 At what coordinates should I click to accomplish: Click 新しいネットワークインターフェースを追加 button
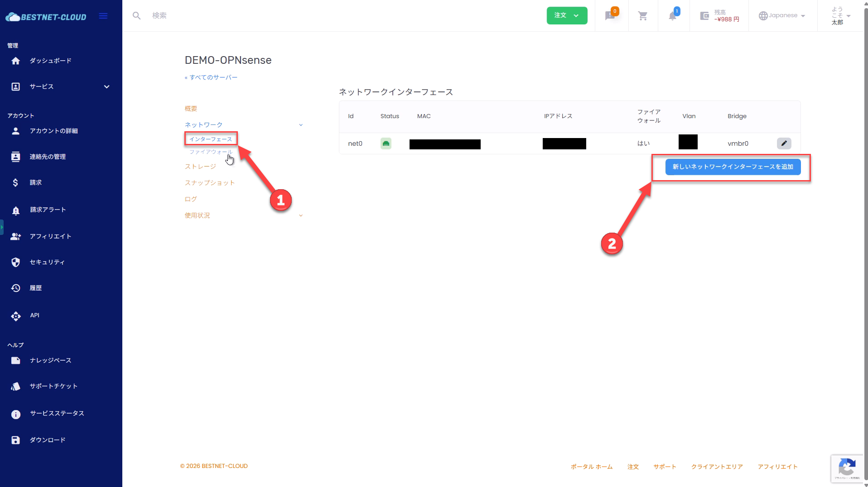(x=733, y=167)
